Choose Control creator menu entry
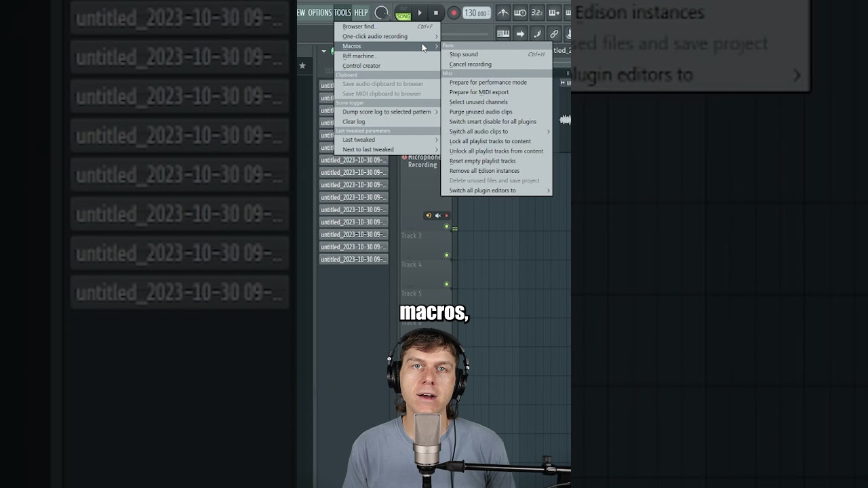The height and width of the screenshot is (488, 868). (x=387, y=66)
